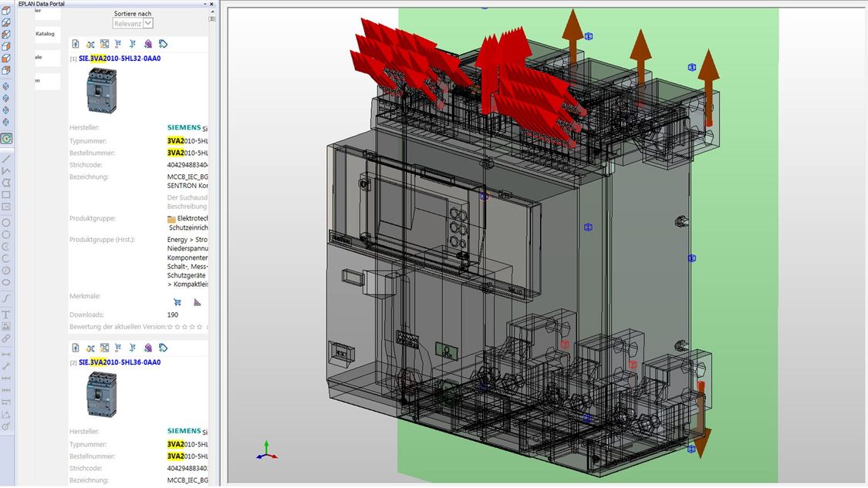The width and height of the screenshot is (868, 488).
Task: Click document import icon above SIE.3VA2010-5HL32-0AA0
Action: pyautogui.click(x=76, y=44)
